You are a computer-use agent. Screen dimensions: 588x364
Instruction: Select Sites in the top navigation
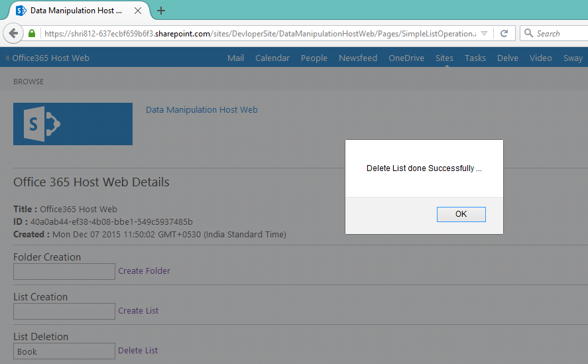tap(444, 58)
